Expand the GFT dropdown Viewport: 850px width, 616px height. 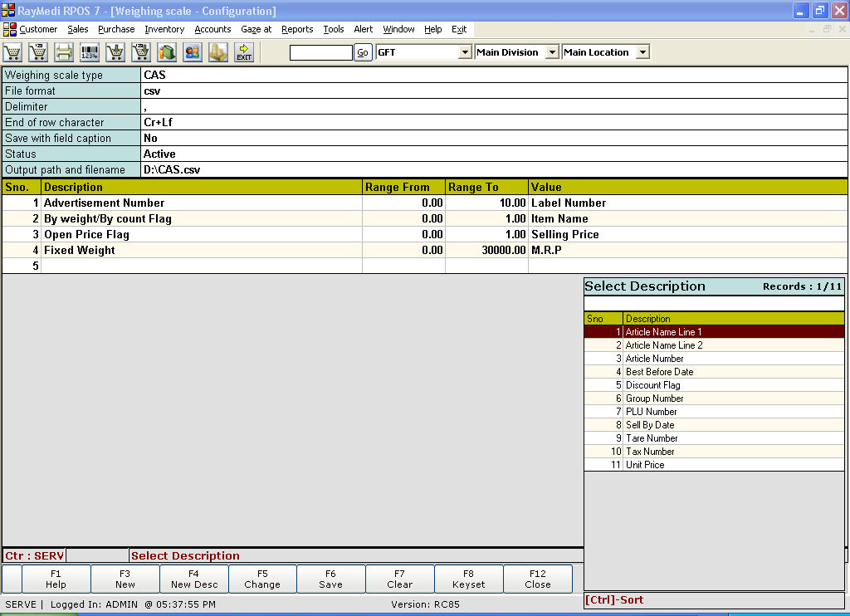click(x=465, y=52)
